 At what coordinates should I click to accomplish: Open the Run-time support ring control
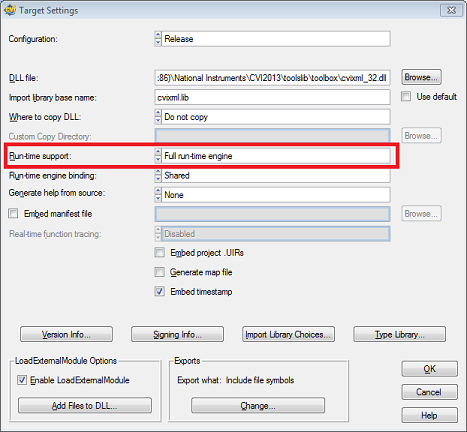(272, 156)
